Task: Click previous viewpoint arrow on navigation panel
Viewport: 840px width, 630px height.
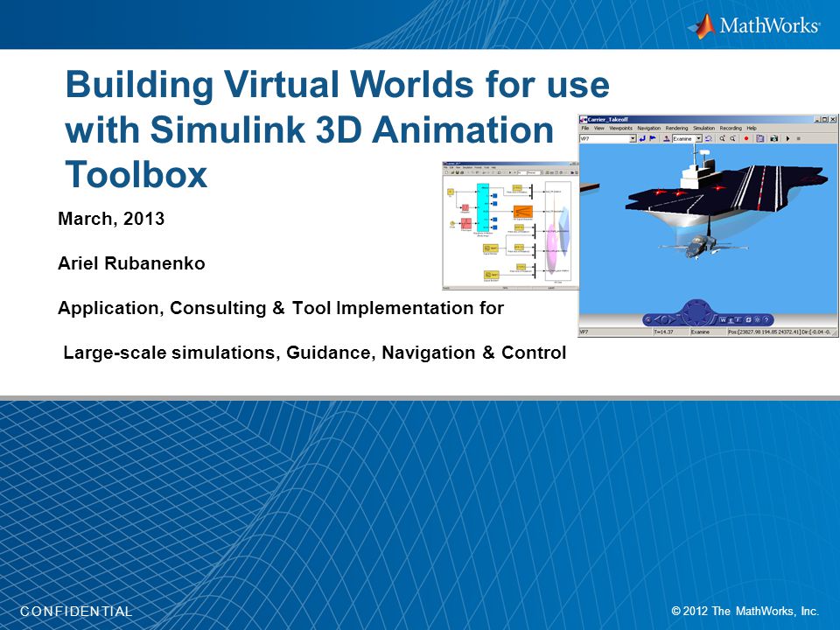Action: [657, 320]
